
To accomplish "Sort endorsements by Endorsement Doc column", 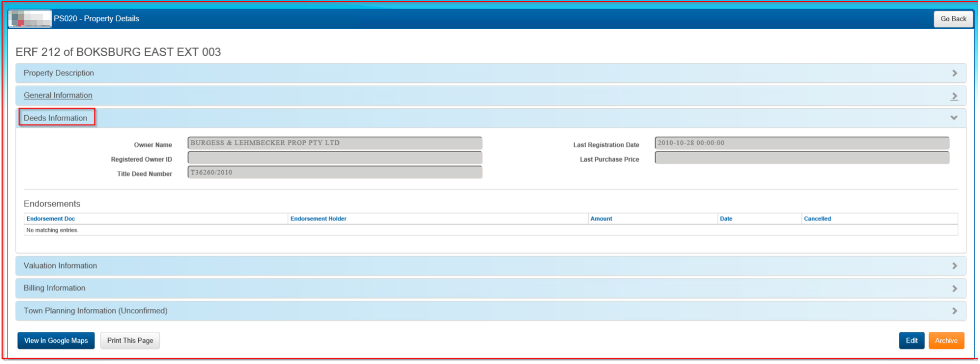I will click(x=51, y=219).
